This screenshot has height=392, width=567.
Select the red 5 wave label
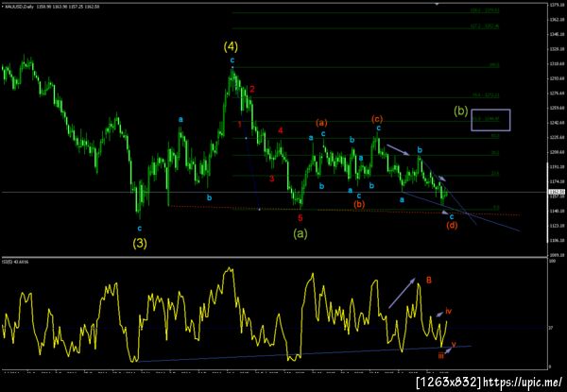click(301, 217)
